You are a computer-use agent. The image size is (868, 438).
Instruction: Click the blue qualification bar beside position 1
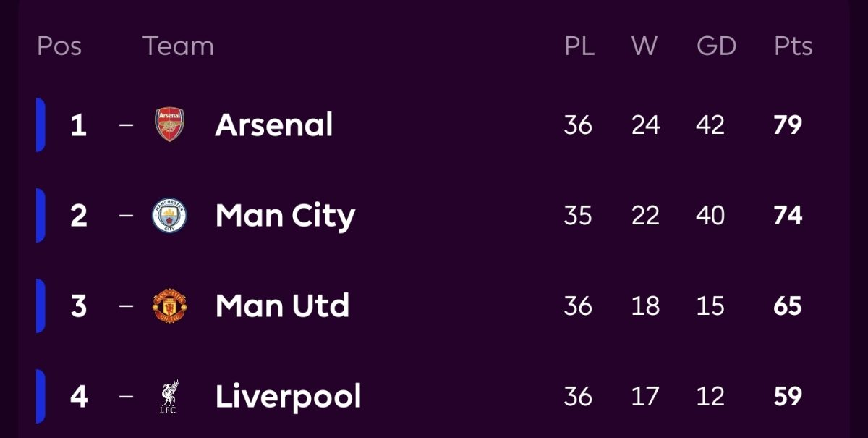pos(41,125)
